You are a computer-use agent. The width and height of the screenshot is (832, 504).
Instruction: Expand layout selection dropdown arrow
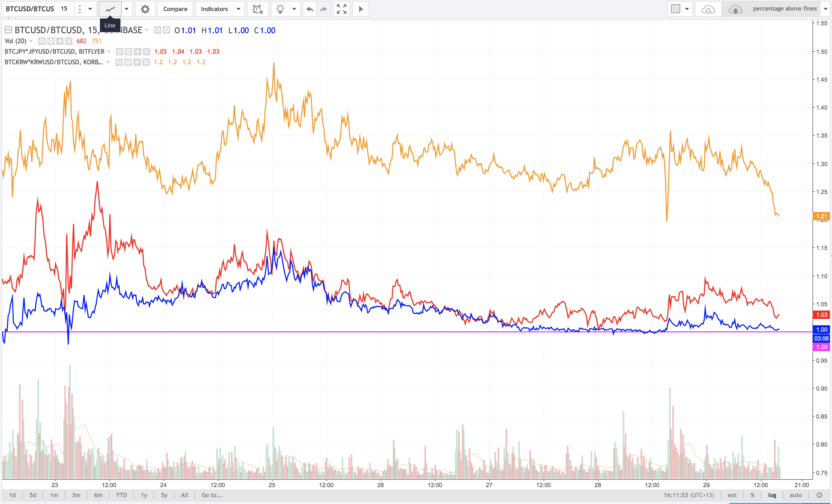click(687, 9)
